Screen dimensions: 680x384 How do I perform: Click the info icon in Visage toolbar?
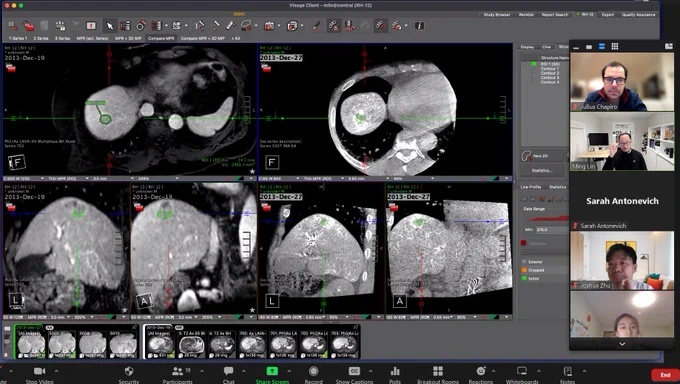(x=419, y=26)
